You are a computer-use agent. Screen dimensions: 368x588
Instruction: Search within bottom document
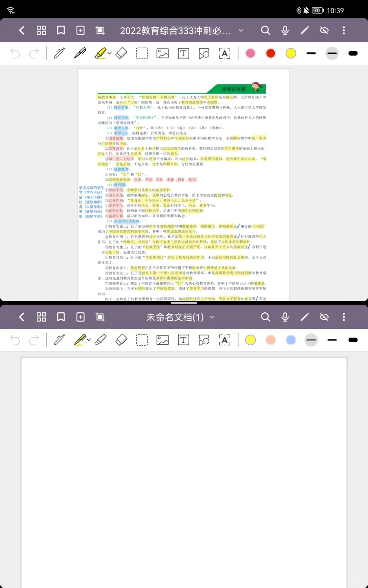click(265, 317)
